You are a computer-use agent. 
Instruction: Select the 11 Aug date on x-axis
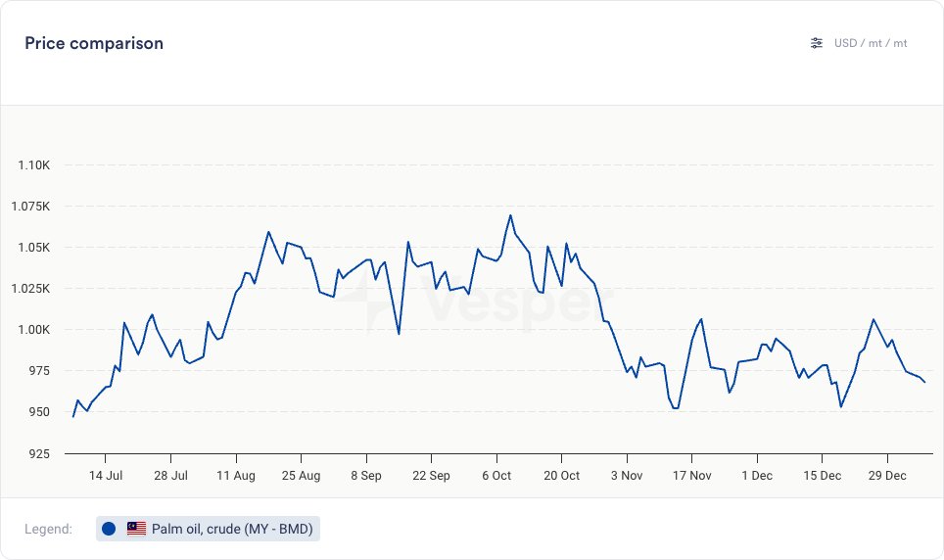[x=236, y=476]
